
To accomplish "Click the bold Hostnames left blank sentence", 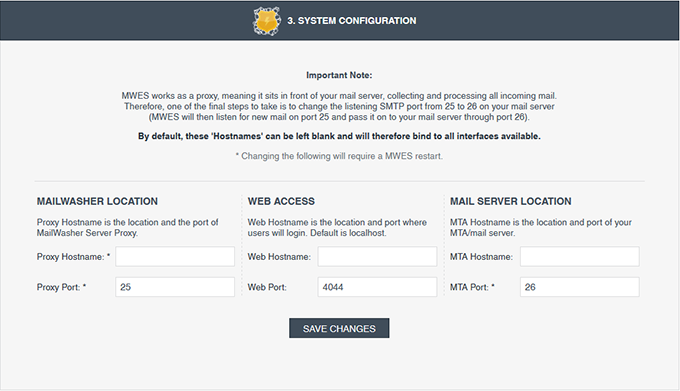I will [x=339, y=136].
